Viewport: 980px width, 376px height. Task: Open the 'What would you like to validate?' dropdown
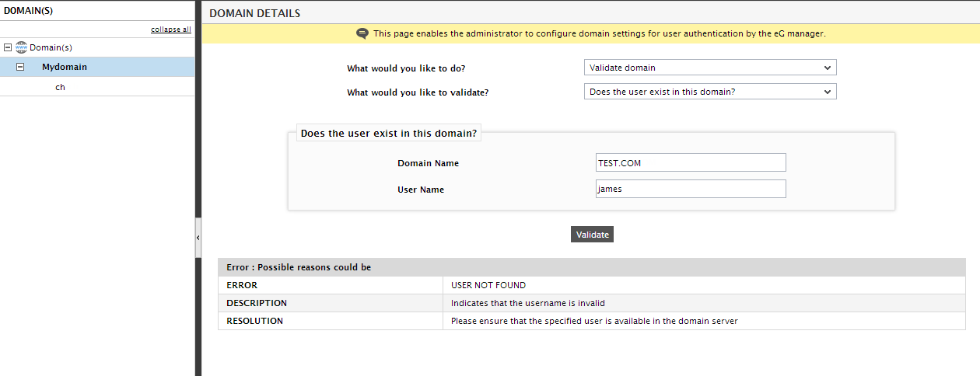click(710, 92)
